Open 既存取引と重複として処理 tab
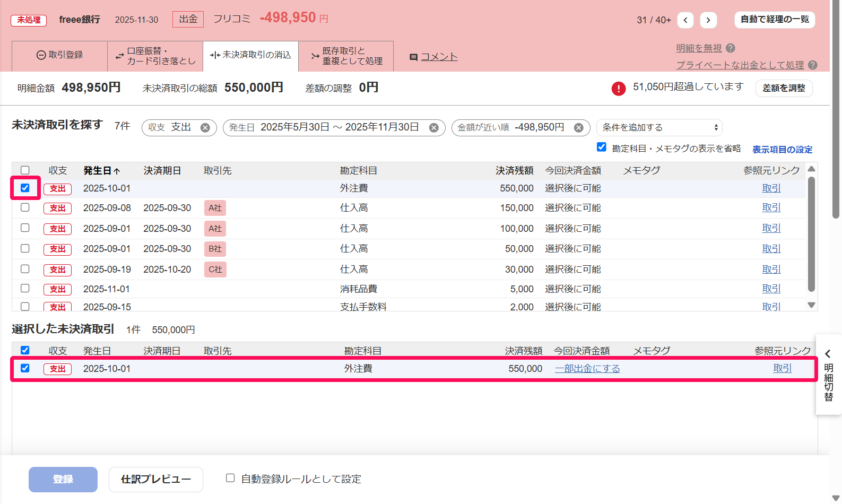The height and width of the screenshot is (504, 842). coord(346,56)
